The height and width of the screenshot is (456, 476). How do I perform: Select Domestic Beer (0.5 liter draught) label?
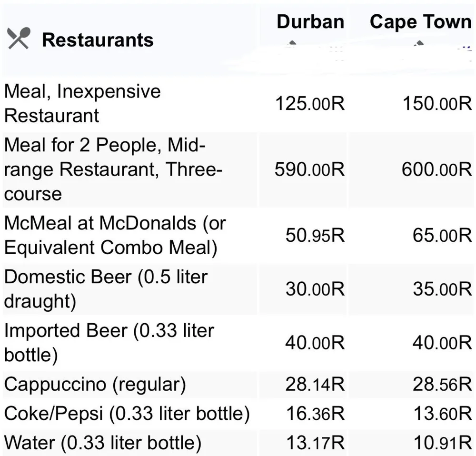click(x=106, y=289)
